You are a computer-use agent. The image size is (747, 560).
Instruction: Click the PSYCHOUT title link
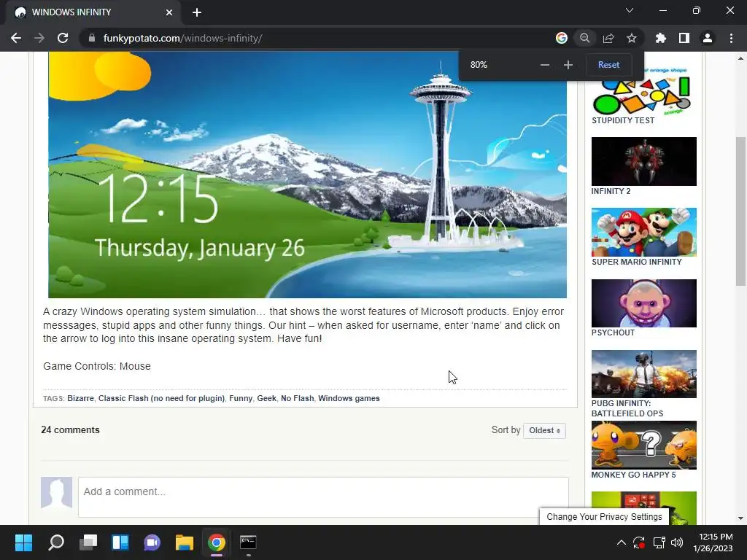pos(613,332)
